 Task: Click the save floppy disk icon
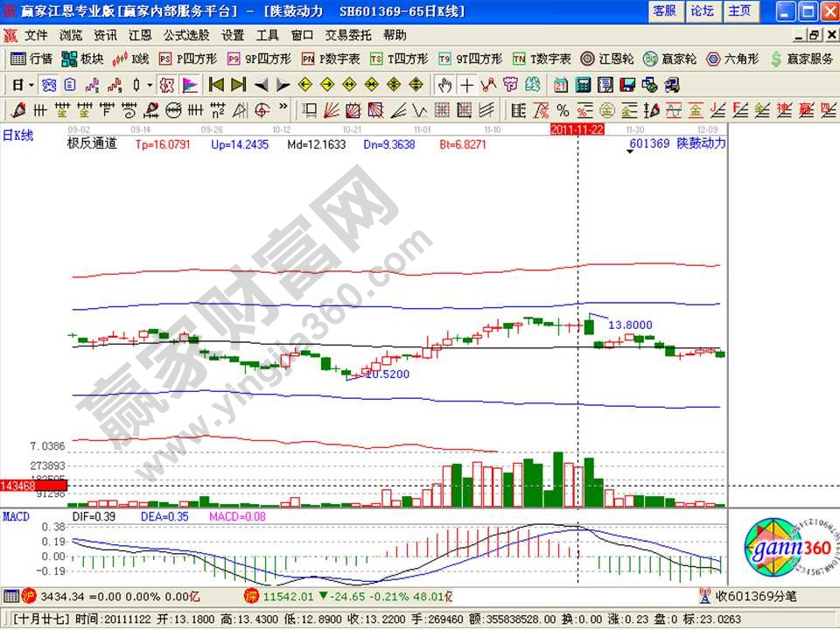coord(626,85)
